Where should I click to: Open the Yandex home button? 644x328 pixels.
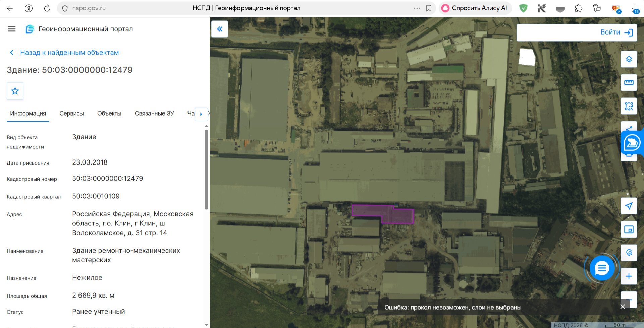point(29,8)
